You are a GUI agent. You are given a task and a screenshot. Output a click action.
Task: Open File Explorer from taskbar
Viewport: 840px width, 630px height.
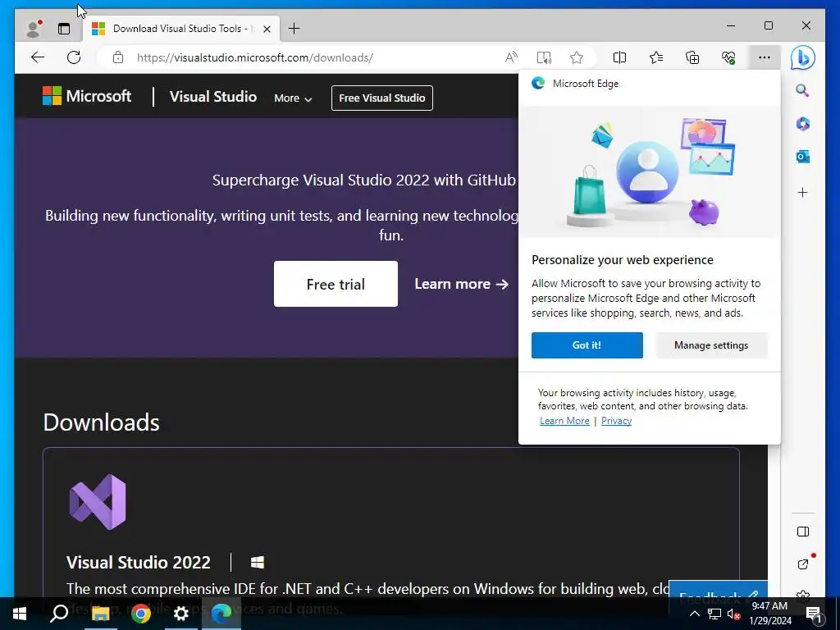coord(100,614)
